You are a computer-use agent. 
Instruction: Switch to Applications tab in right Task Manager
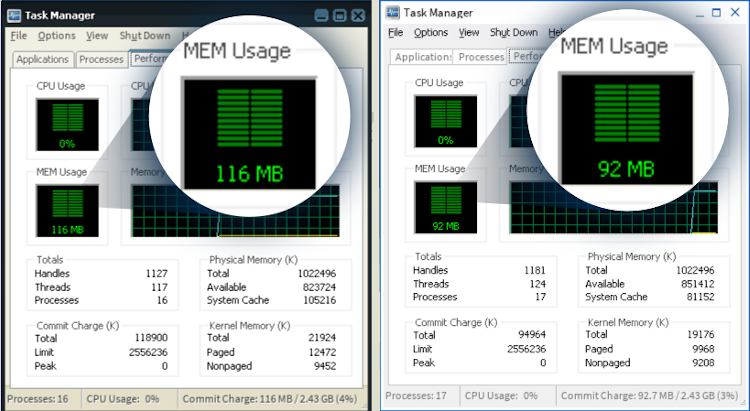(x=421, y=57)
